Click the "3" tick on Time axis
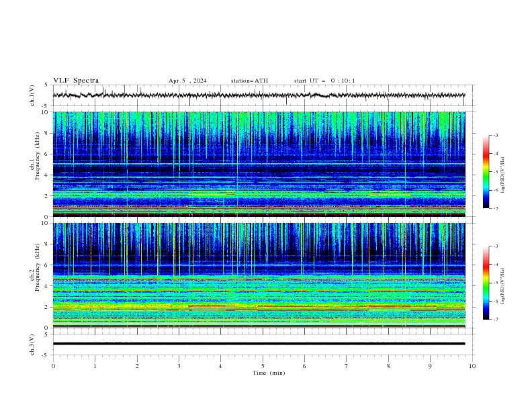 179,366
